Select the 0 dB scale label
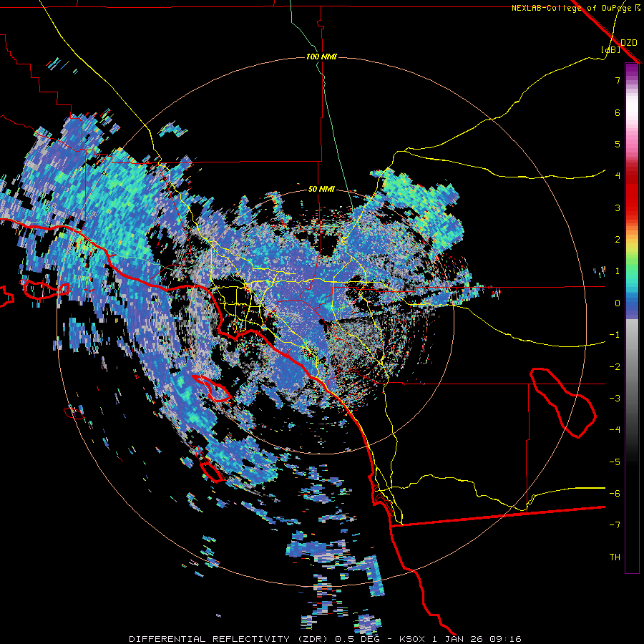 coord(618,303)
